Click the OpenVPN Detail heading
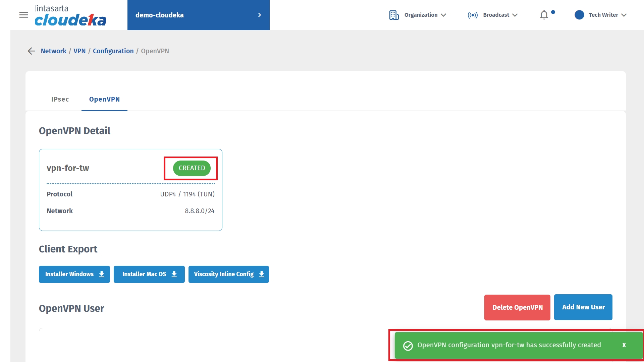The height and width of the screenshot is (362, 644). coord(74,131)
